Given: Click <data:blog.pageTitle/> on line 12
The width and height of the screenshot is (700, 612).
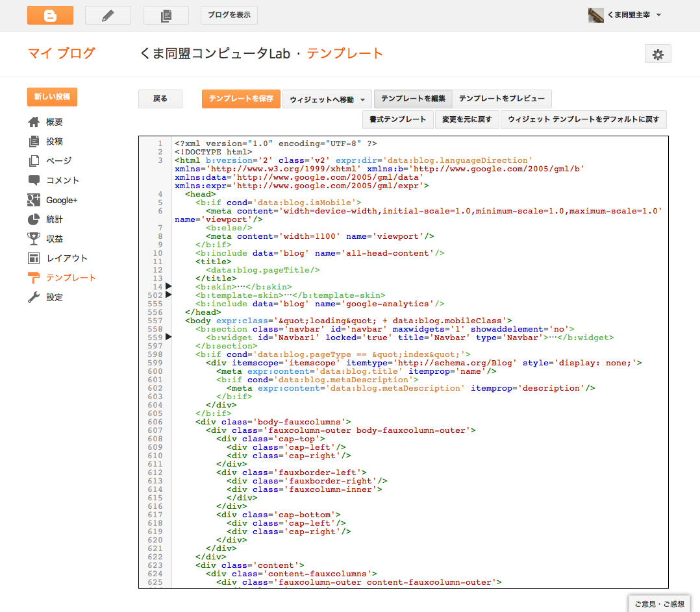Looking at the screenshot, I should pos(263,271).
